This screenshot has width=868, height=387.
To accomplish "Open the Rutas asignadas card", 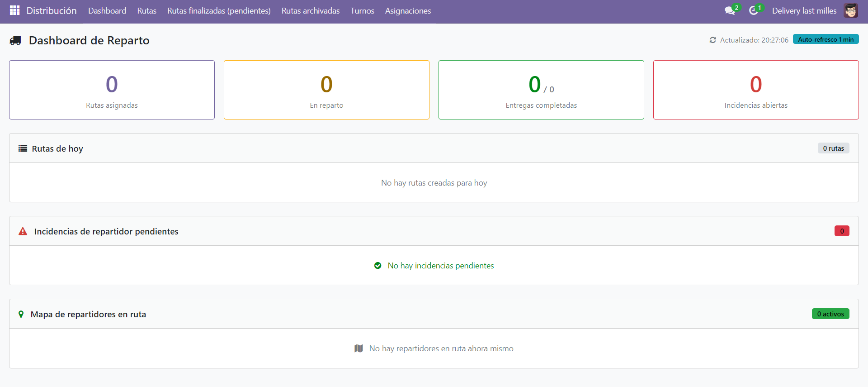I will pyautogui.click(x=112, y=90).
